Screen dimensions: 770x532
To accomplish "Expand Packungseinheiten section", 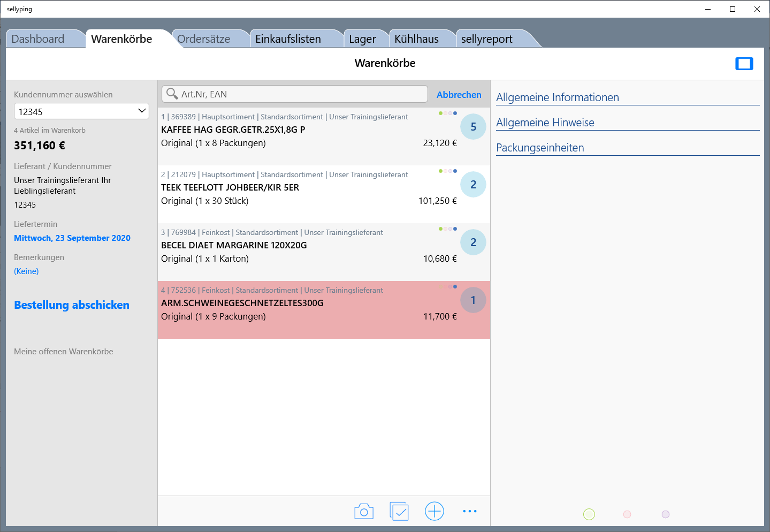I will pos(540,148).
